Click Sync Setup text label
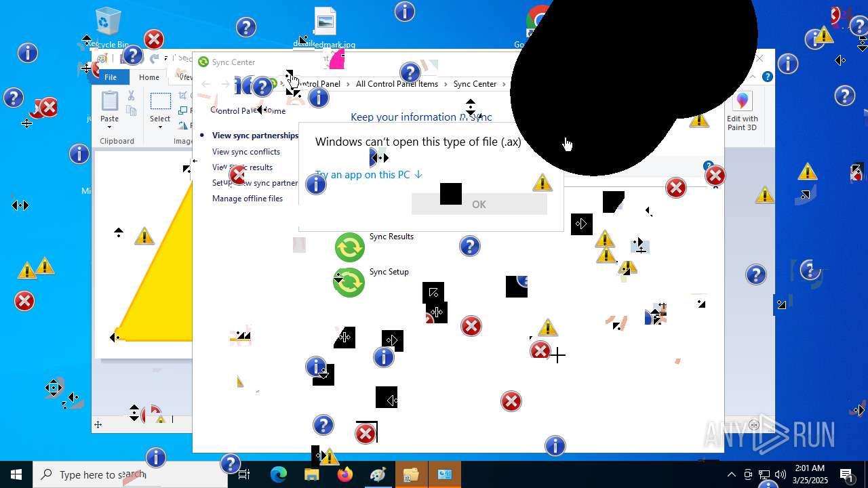The height and width of the screenshot is (488, 868). [x=389, y=272]
